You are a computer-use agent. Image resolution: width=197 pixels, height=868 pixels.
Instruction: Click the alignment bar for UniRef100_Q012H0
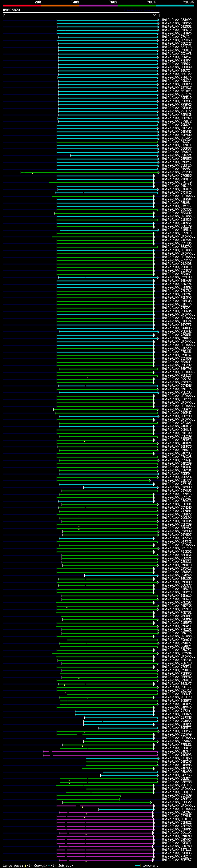(90, 172)
